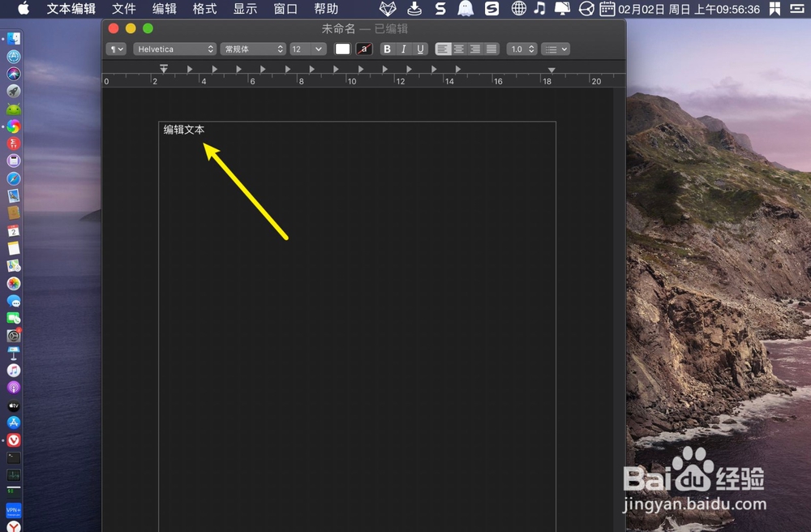The height and width of the screenshot is (532, 811).
Task: Open the 文件 menu
Action: [x=124, y=9]
